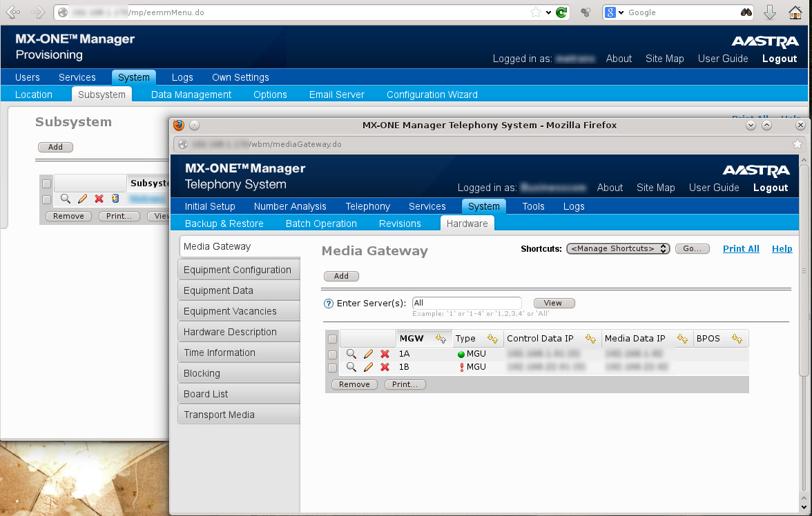The width and height of the screenshot is (812, 516).
Task: Click the Help link in Media Gateway
Action: (782, 249)
